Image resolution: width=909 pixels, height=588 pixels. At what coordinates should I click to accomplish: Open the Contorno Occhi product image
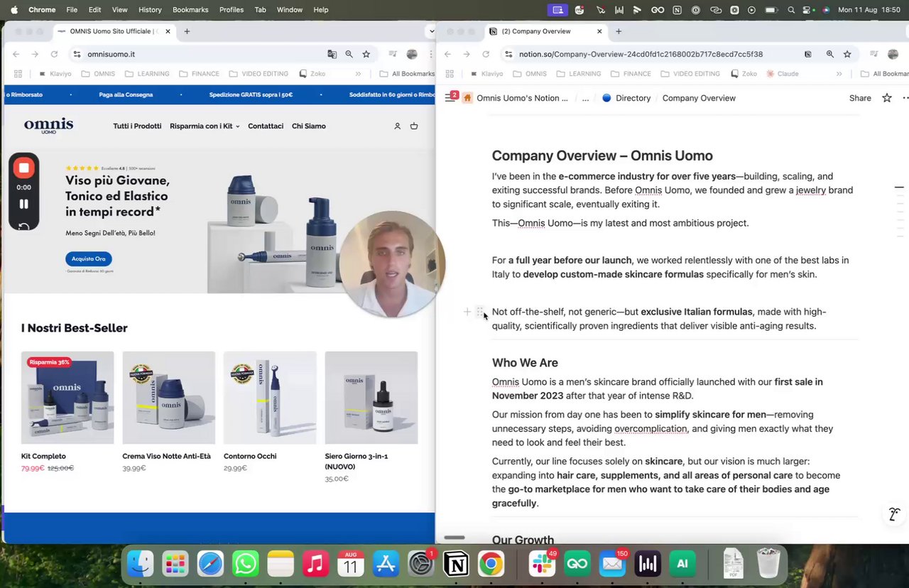(270, 398)
